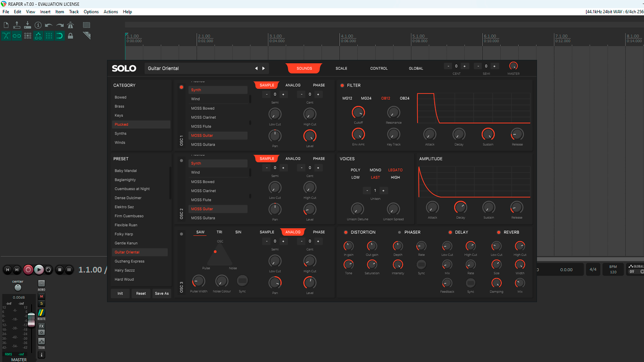Click the Undo arrow icon
This screenshot has width=644, height=362.
(x=49, y=25)
